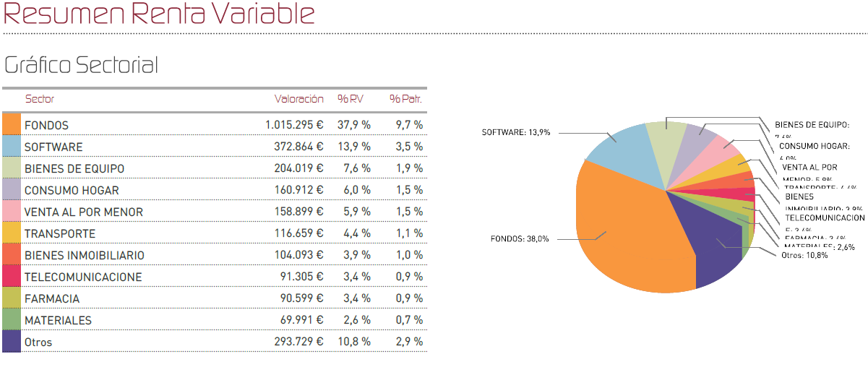Click the Resumen Renta Variable title

coord(159,14)
